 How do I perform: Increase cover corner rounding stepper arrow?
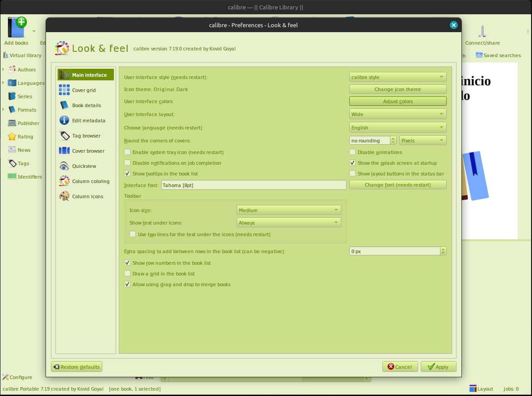(x=393, y=138)
